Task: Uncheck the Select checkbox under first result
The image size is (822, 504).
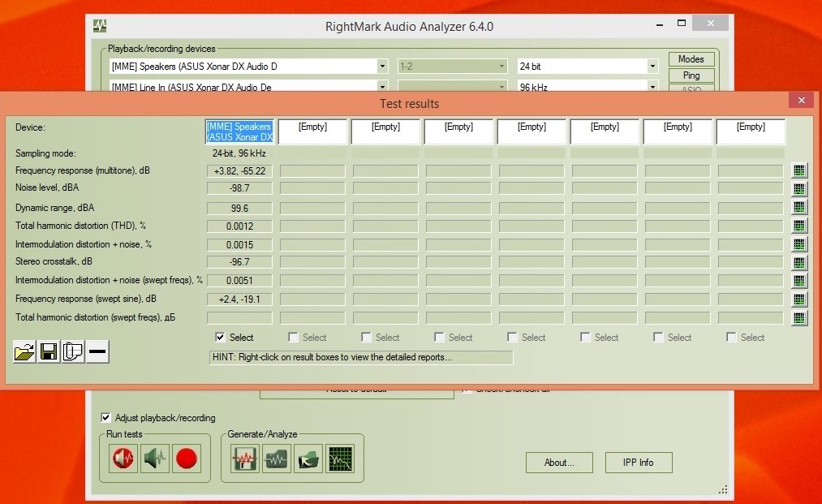Action: [x=221, y=338]
